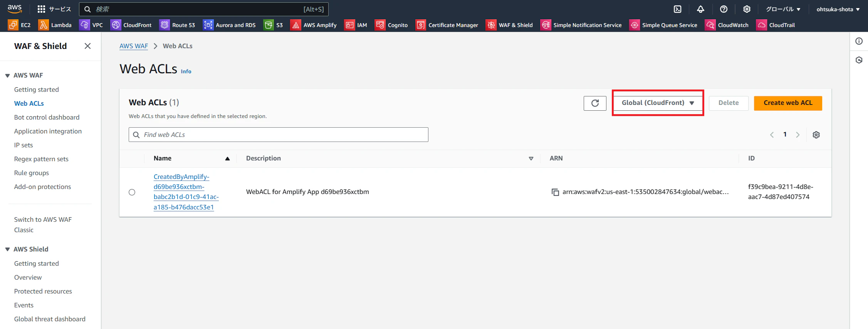Refresh the Web ACLs list
The height and width of the screenshot is (329, 868).
tap(595, 103)
